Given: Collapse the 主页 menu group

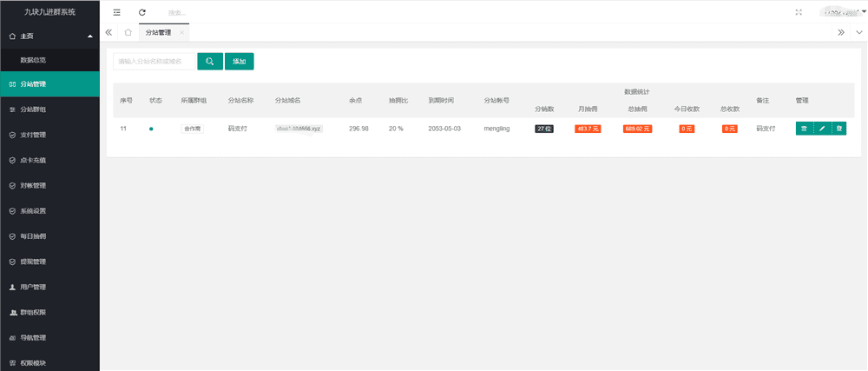Looking at the screenshot, I should pos(49,36).
